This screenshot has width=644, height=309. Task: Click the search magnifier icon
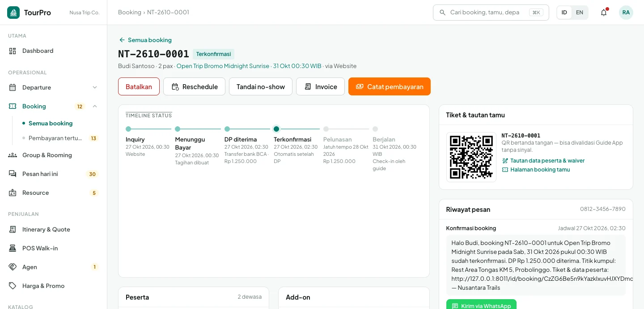coord(443,13)
